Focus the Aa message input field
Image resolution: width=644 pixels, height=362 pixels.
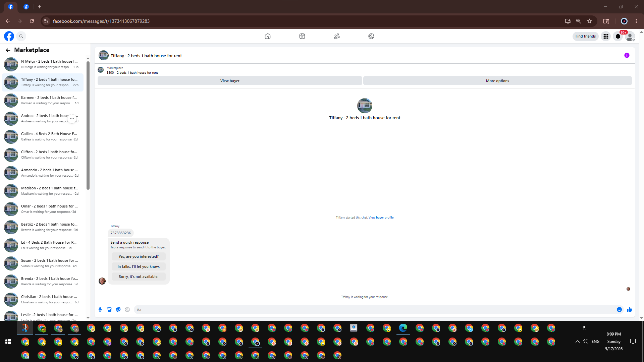[x=374, y=310]
